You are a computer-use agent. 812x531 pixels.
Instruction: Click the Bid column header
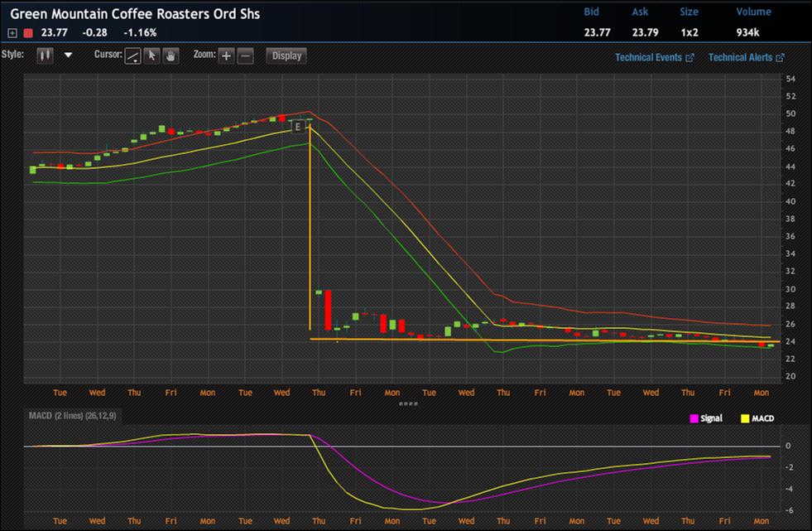coord(591,12)
